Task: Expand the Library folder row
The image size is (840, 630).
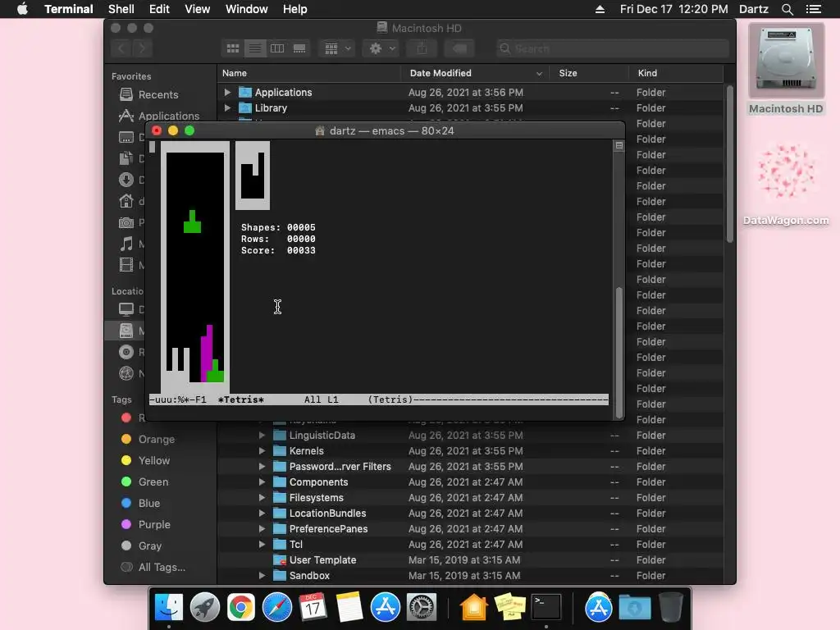Action: point(227,107)
